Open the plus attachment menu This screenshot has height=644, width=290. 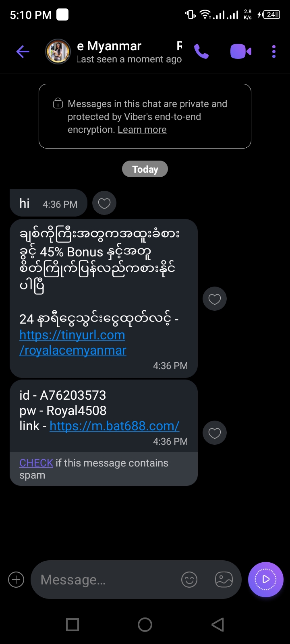click(16, 580)
